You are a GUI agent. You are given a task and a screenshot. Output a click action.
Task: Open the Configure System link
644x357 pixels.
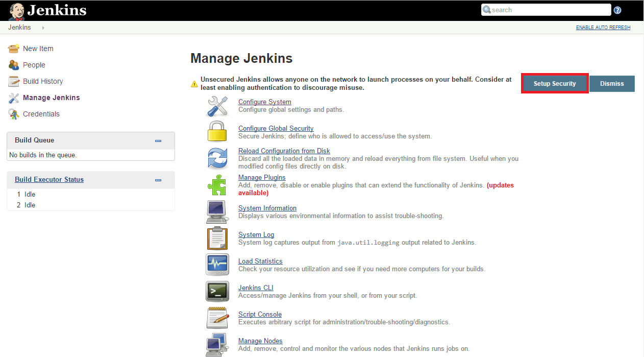point(265,102)
